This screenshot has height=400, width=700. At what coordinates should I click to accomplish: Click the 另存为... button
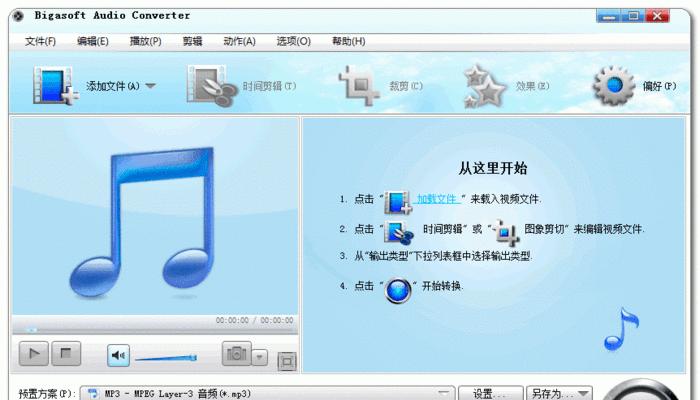[x=559, y=393]
